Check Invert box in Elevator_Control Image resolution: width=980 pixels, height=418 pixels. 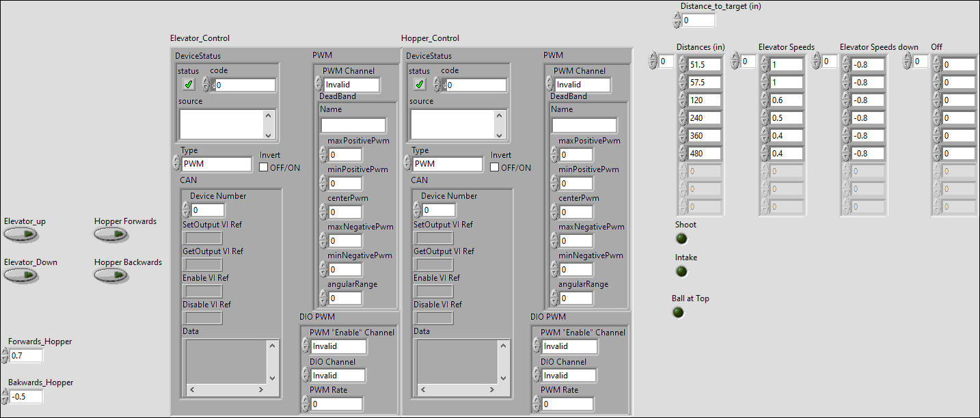coord(264,167)
